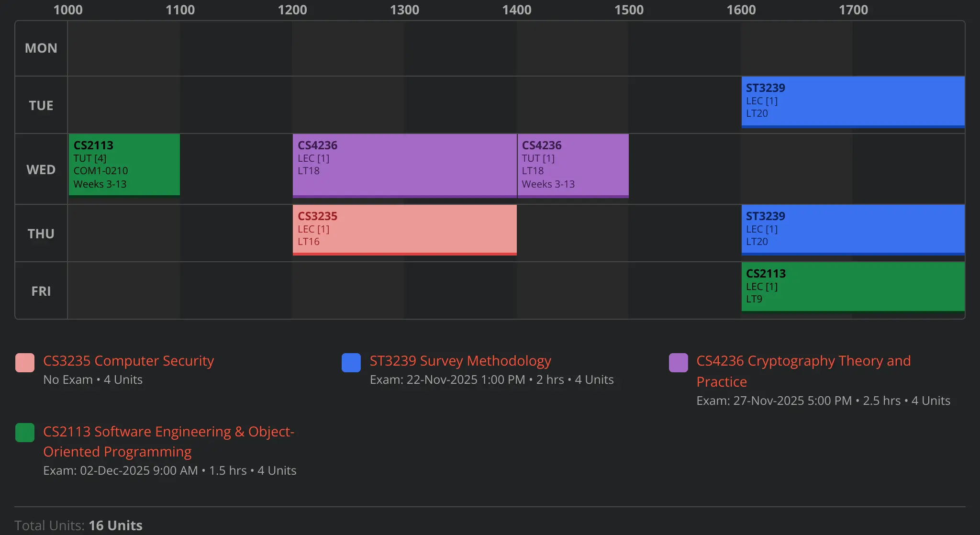Click the CS2113 tutorial slot on Wednesday
This screenshot has width=980, height=535.
(x=124, y=164)
